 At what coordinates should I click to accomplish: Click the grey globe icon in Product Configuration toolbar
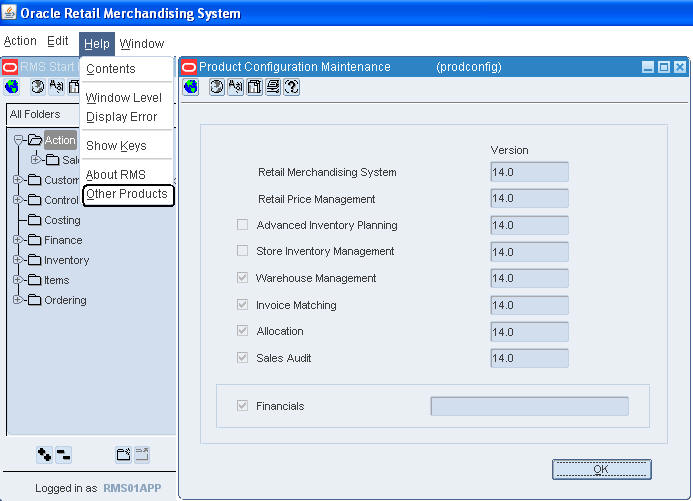tap(217, 87)
